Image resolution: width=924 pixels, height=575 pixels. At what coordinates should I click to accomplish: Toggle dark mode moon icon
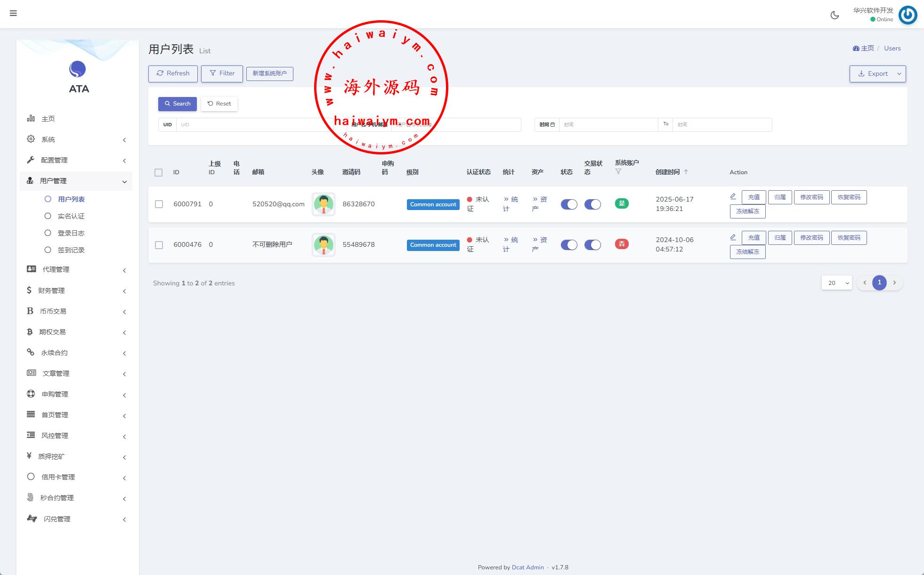pos(835,15)
